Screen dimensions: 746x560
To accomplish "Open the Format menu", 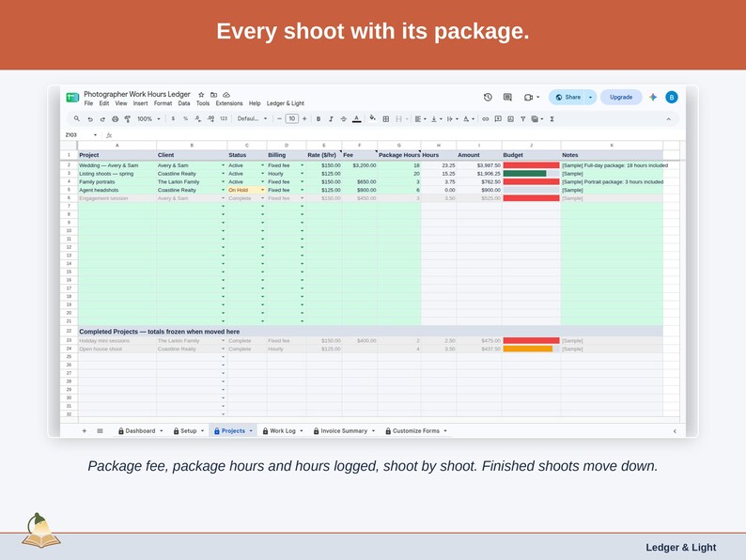I will pos(163,103).
